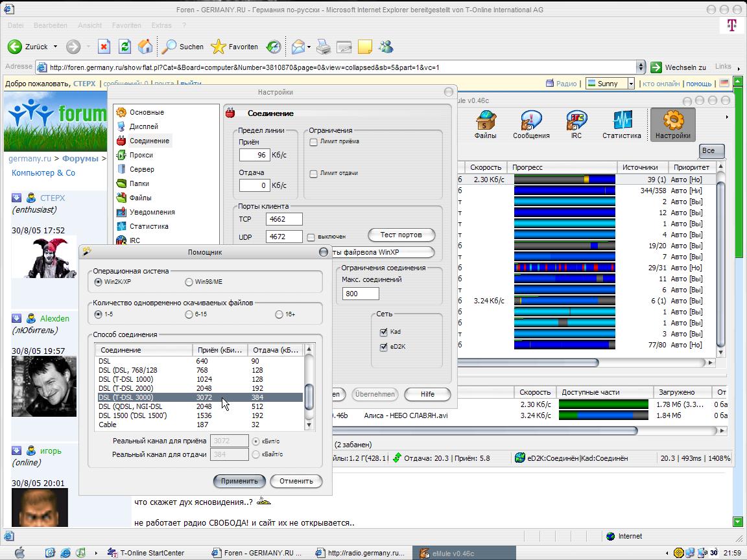Click the Apple logo start icon

coord(19,552)
